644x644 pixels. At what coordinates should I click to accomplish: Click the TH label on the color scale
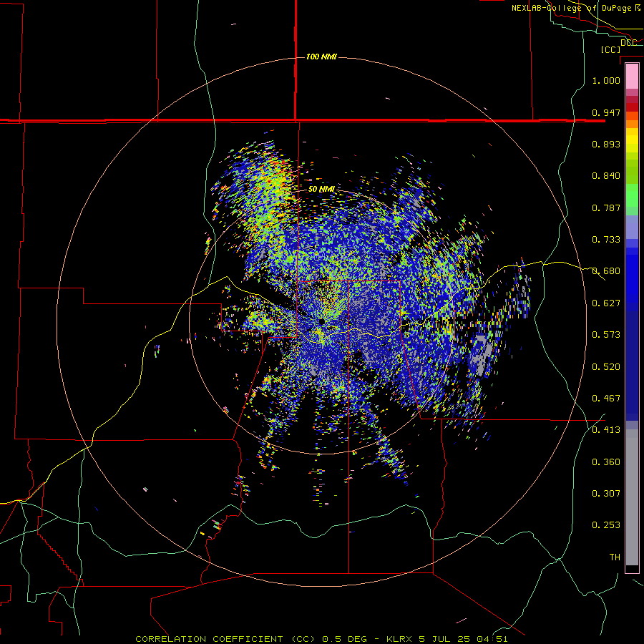coord(615,557)
